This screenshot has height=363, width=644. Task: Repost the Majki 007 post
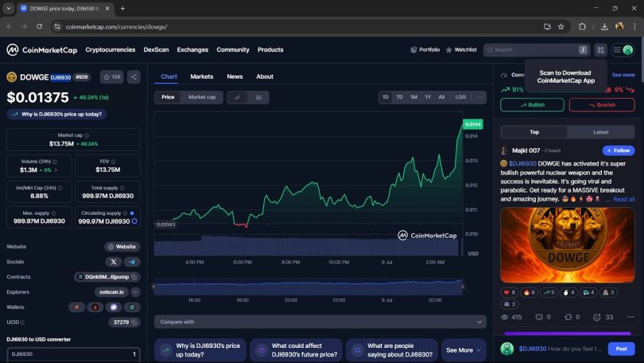[x=572, y=317]
